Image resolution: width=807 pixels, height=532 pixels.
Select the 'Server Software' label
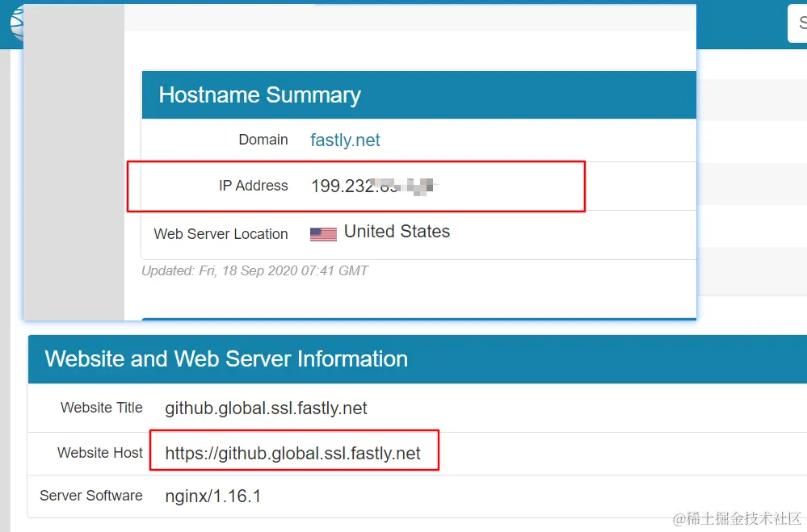tap(91, 496)
